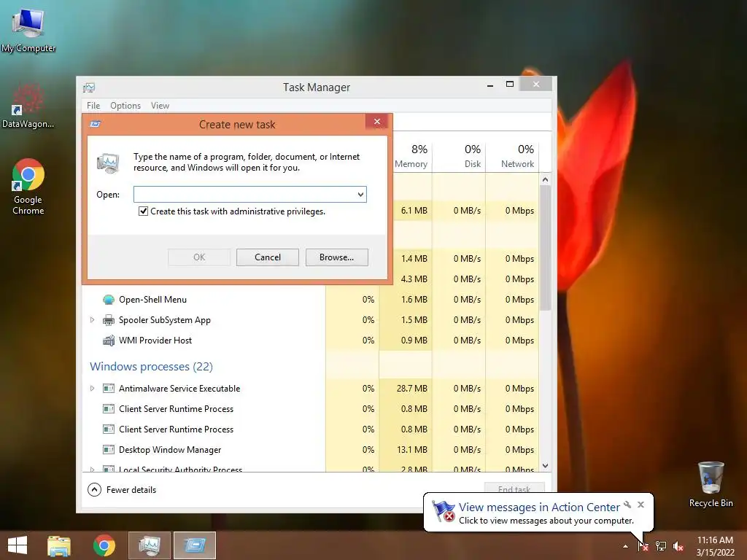Viewport: 747px width, 560px height.
Task: Open the File menu
Action: tap(93, 106)
